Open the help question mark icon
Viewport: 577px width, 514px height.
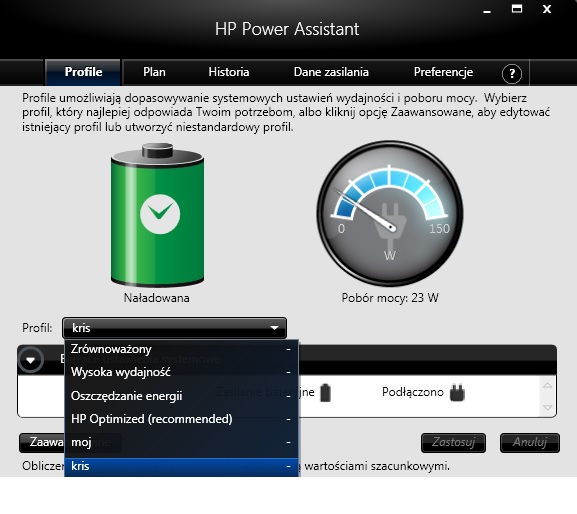point(511,74)
